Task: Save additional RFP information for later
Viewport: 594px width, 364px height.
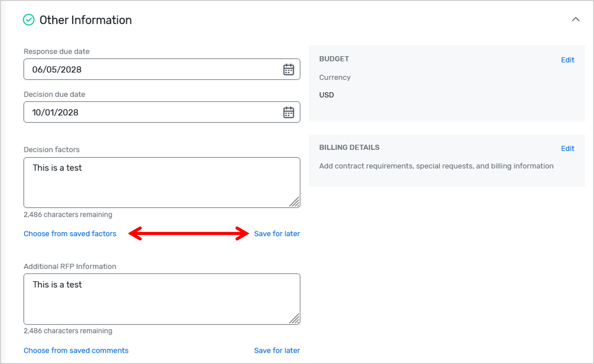Action: 277,350
